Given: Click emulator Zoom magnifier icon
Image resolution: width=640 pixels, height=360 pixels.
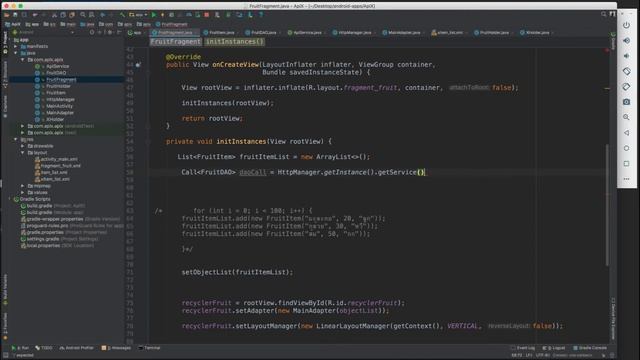Looking at the screenshot, I should click(626, 117).
